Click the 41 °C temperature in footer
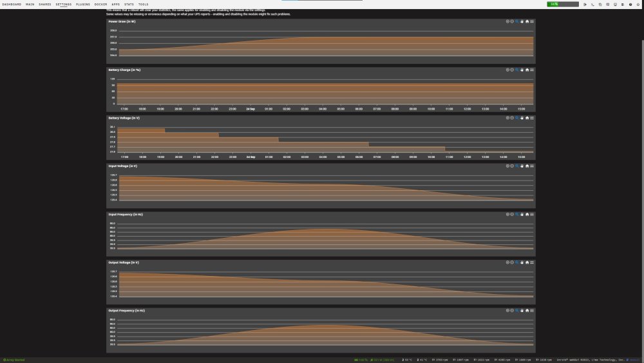 [x=422, y=360]
